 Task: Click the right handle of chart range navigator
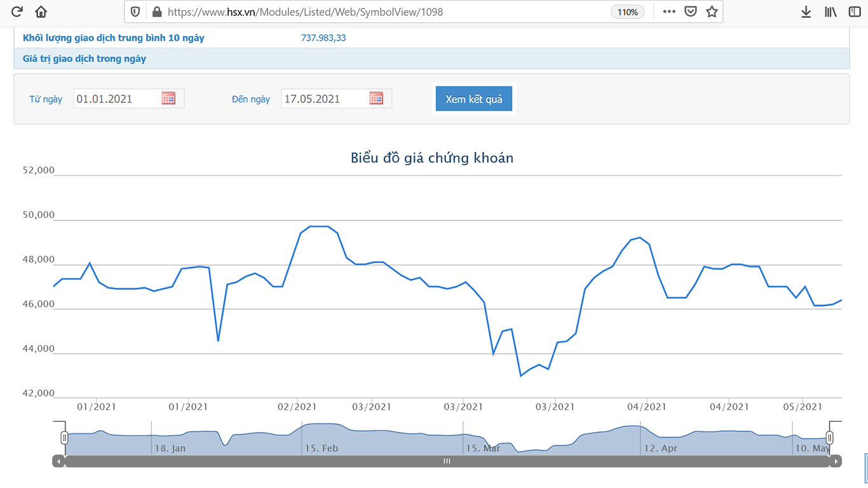(x=829, y=437)
